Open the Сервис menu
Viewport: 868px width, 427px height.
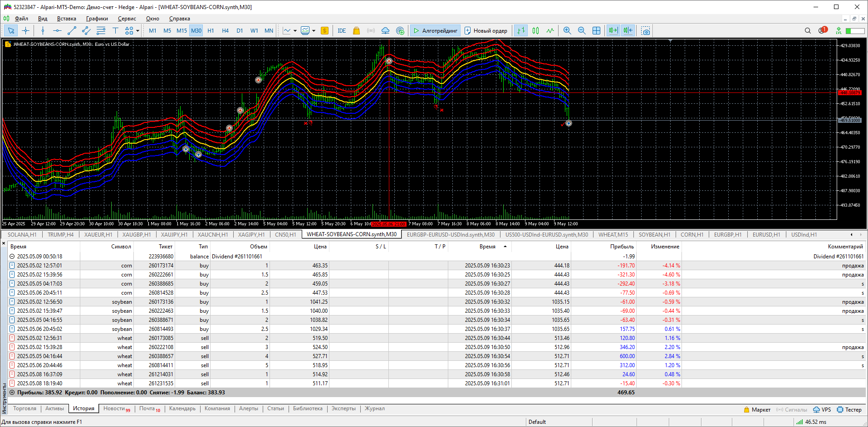[127, 19]
